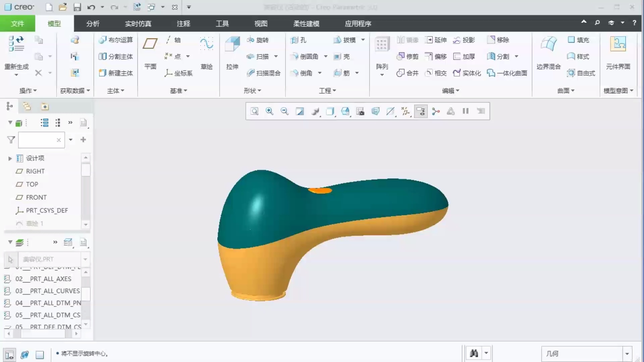Switch to the 分析 ribbon tab

tap(93, 23)
